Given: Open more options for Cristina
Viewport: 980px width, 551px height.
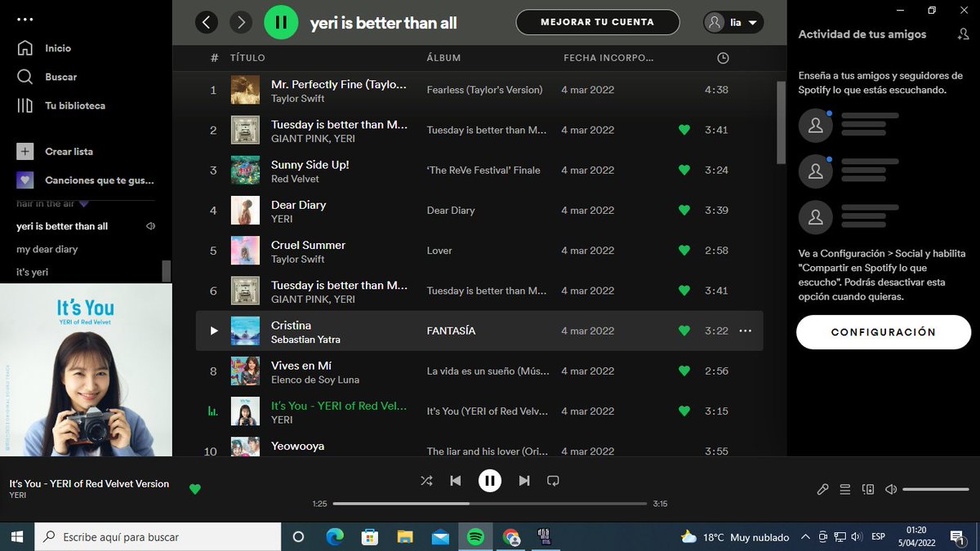Looking at the screenshot, I should pos(745,331).
